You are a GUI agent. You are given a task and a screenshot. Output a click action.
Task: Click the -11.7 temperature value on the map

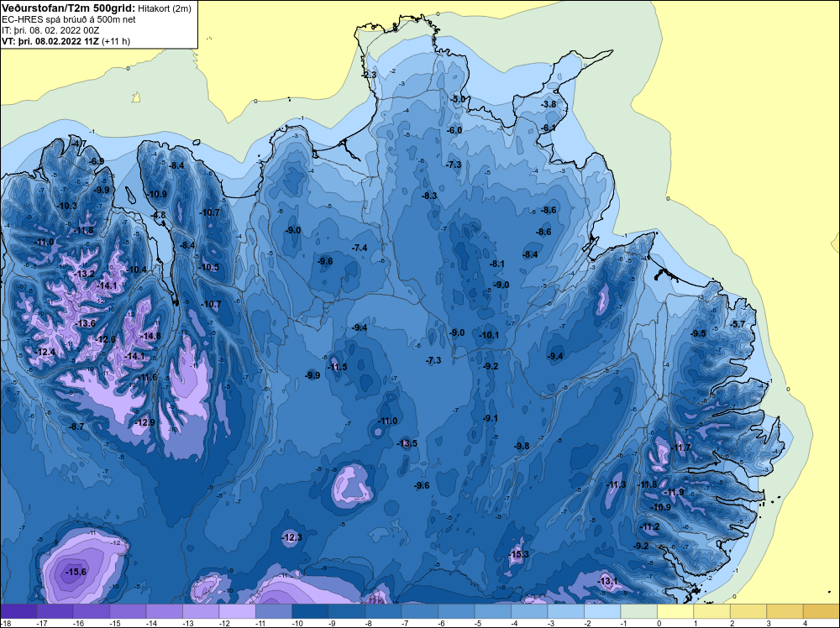tap(681, 447)
